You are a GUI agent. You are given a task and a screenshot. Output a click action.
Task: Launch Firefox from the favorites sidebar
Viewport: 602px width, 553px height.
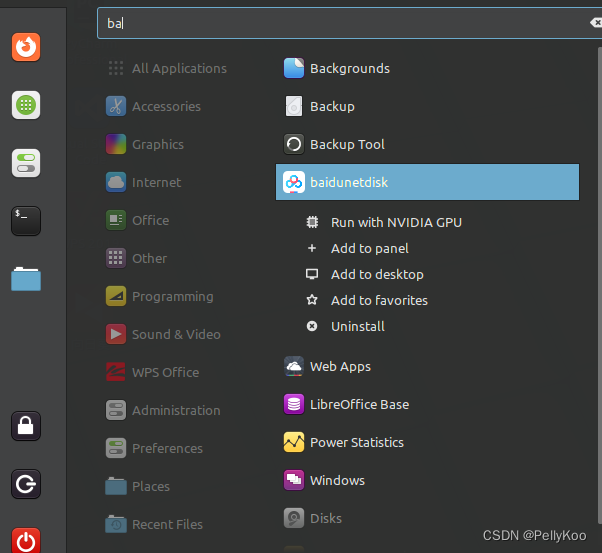26,47
